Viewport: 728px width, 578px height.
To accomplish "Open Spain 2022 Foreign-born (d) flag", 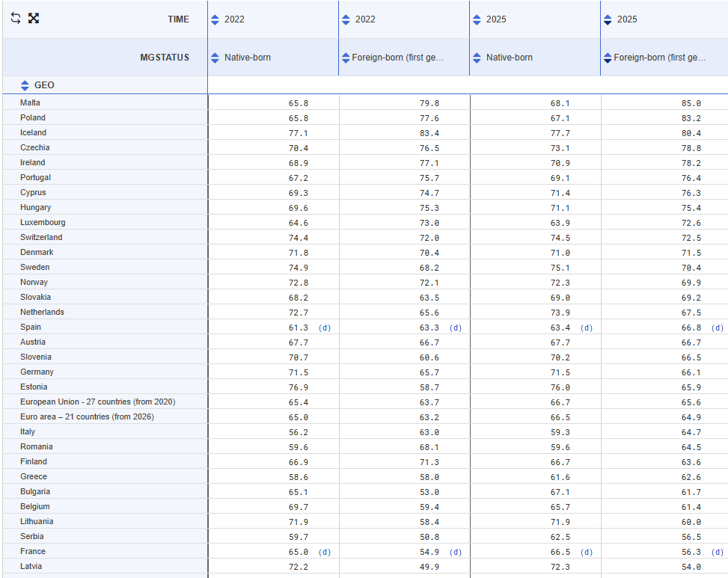I will [x=456, y=328].
